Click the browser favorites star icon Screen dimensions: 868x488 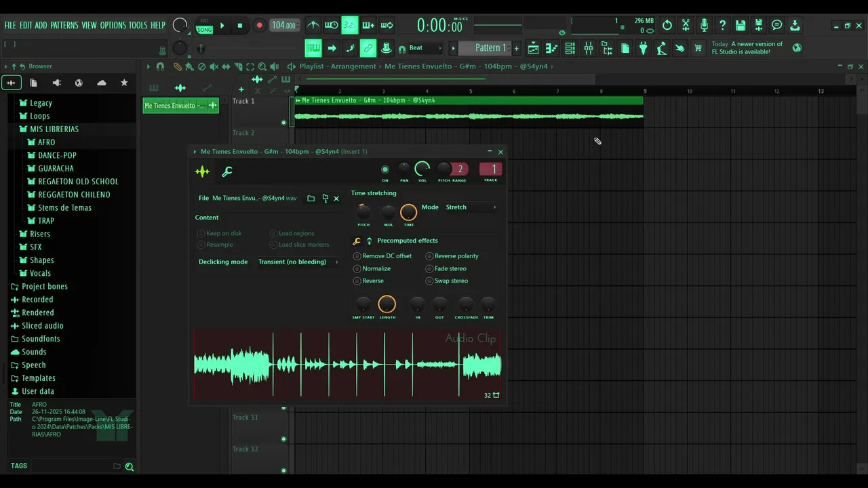[124, 83]
